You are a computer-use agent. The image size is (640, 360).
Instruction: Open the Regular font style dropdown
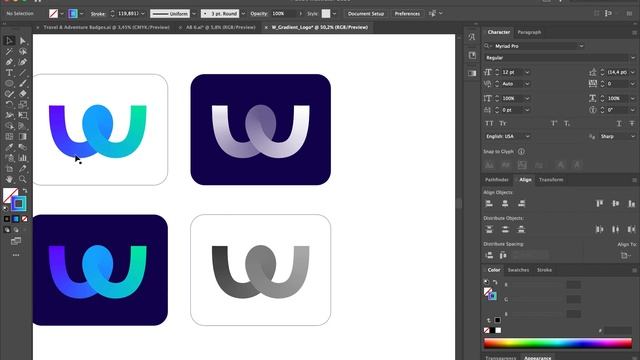pyautogui.click(x=632, y=58)
